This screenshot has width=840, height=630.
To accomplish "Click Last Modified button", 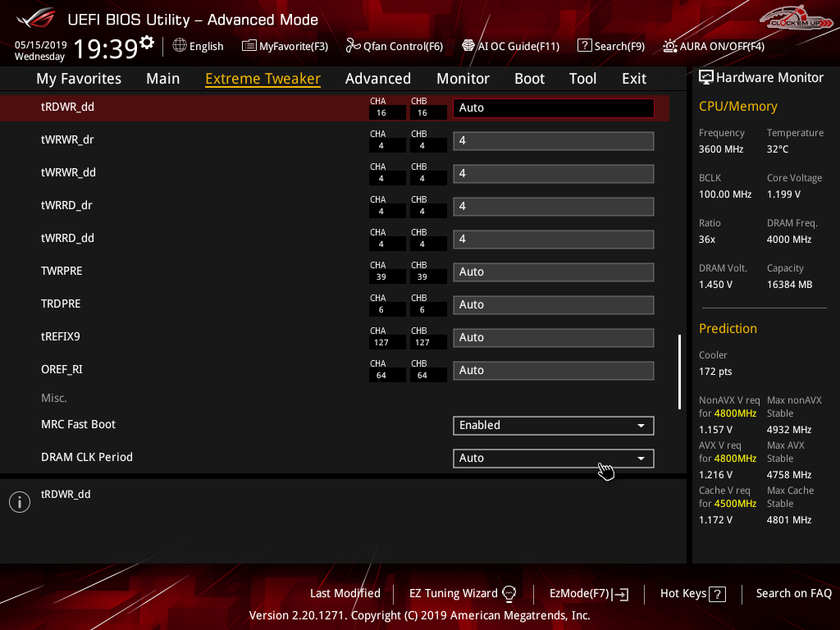I will (x=345, y=593).
